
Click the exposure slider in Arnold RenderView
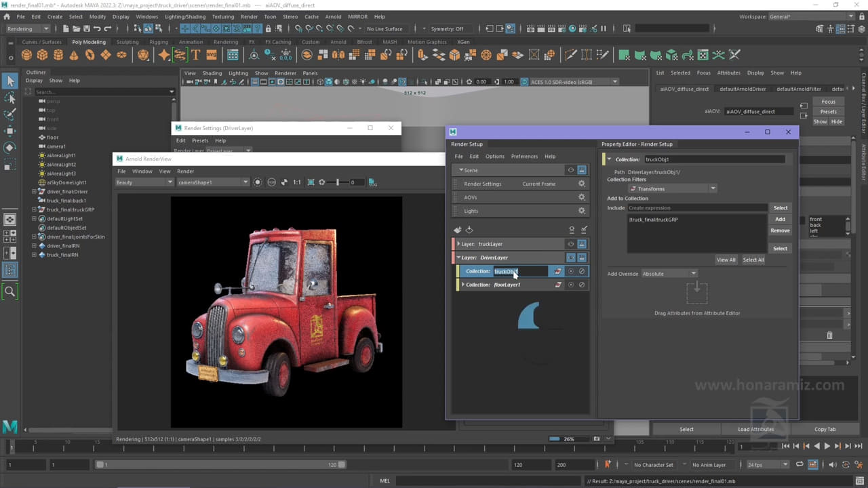click(338, 182)
